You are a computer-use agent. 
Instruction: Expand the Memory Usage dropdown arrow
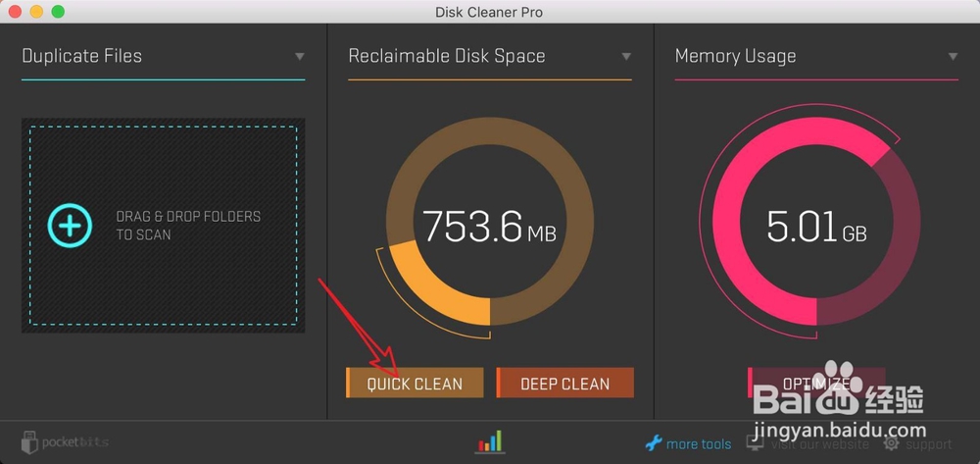pos(953,57)
